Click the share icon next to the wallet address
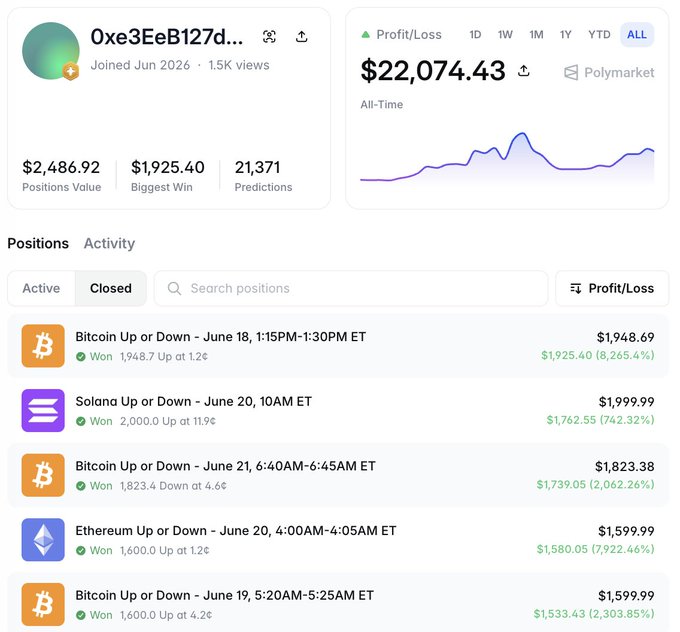The image size is (680, 632). (301, 36)
